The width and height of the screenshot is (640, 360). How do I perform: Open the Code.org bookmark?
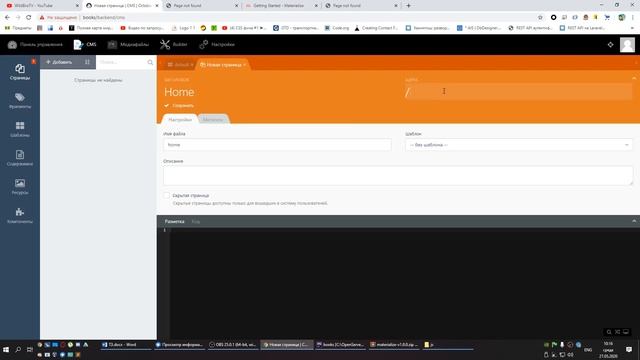(337, 28)
